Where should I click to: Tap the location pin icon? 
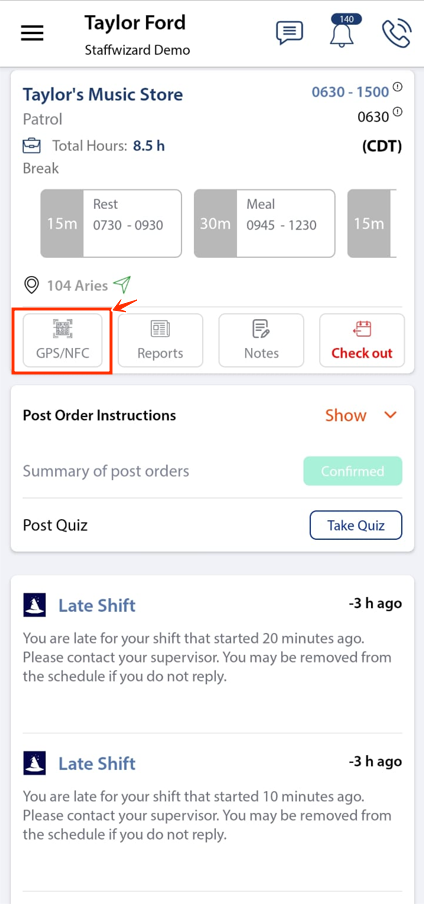click(31, 285)
